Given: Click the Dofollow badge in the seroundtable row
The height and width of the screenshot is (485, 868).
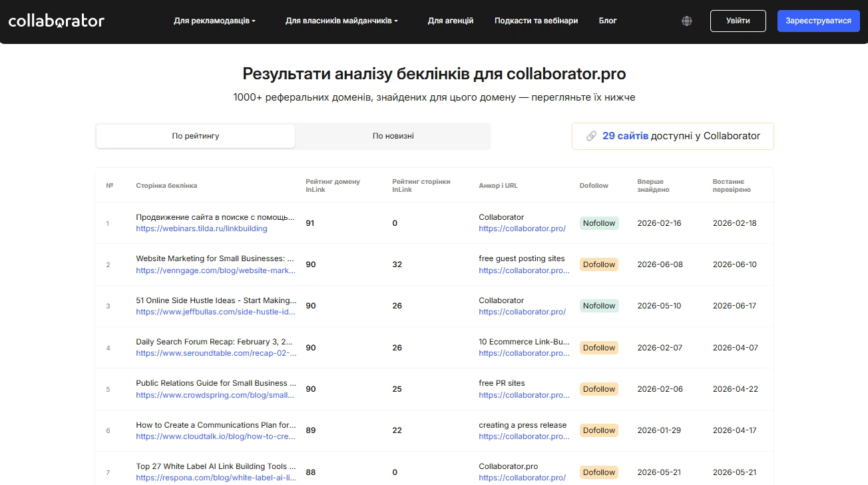Looking at the screenshot, I should [x=599, y=348].
